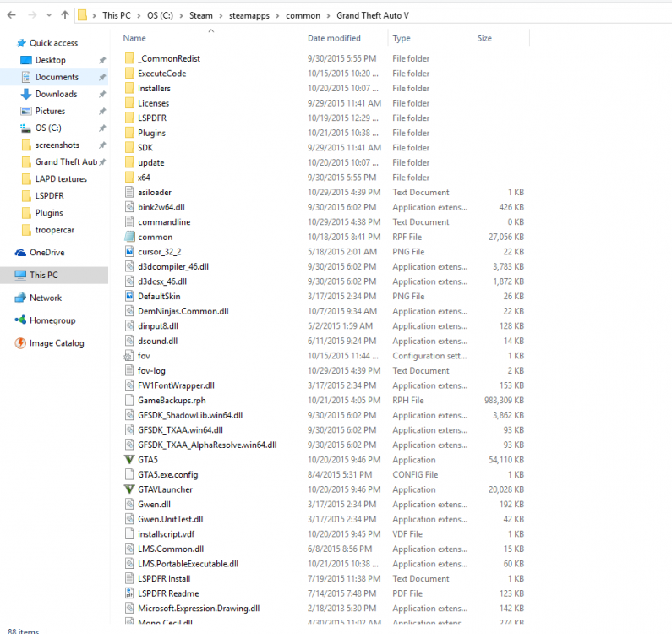Select the fov configuration settings icon
672x634 pixels.
point(128,356)
